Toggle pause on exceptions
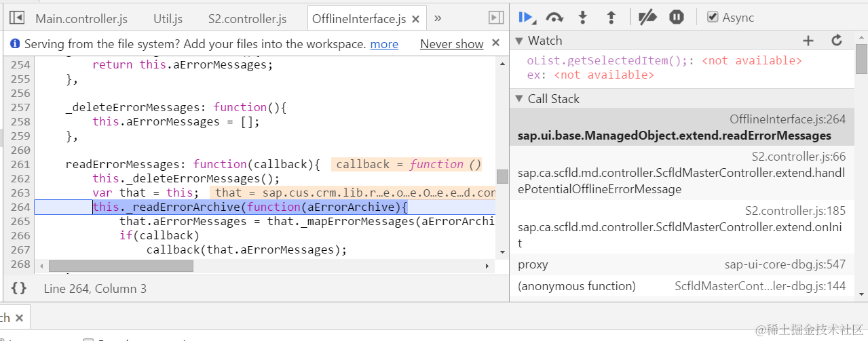This screenshot has height=341, width=868. (676, 18)
